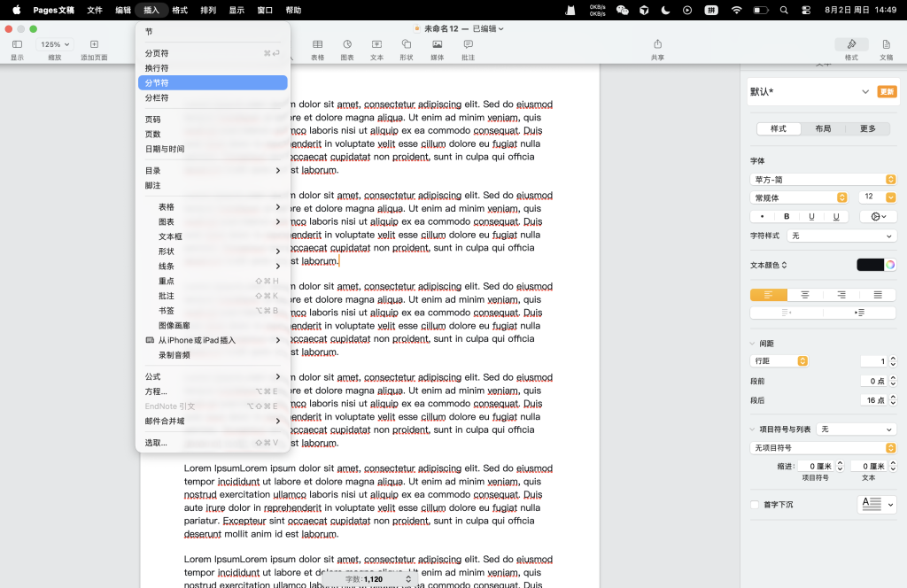Open the 常规体 font weight dropdown

tap(799, 197)
